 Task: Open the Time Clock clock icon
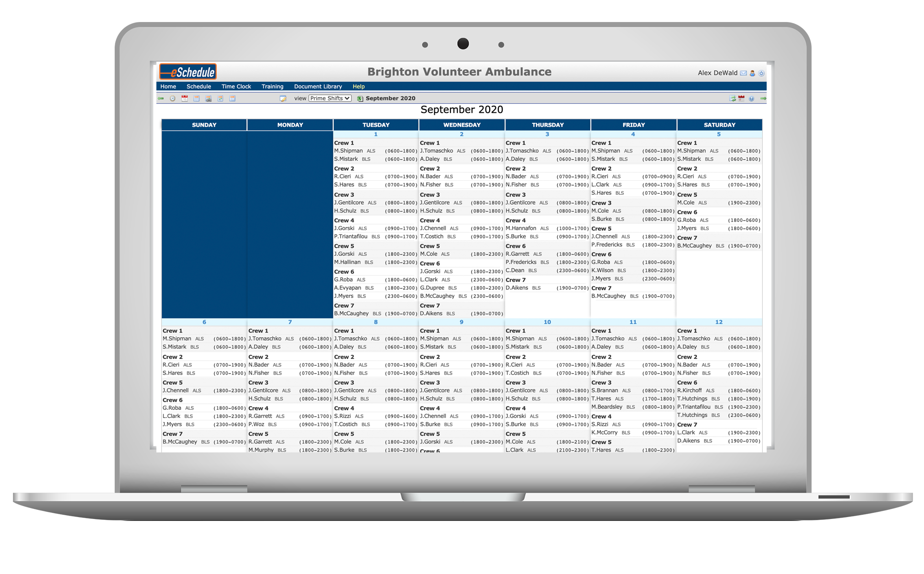[172, 99]
